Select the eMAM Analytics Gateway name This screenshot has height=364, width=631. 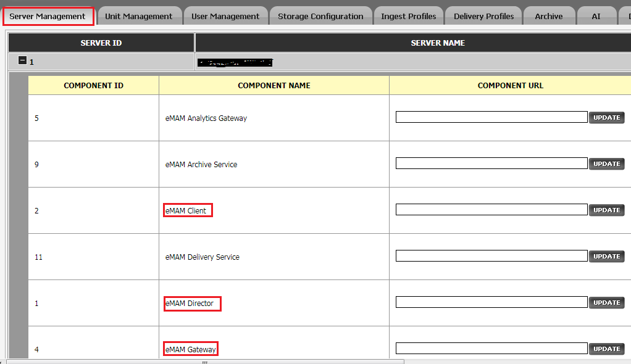[206, 118]
